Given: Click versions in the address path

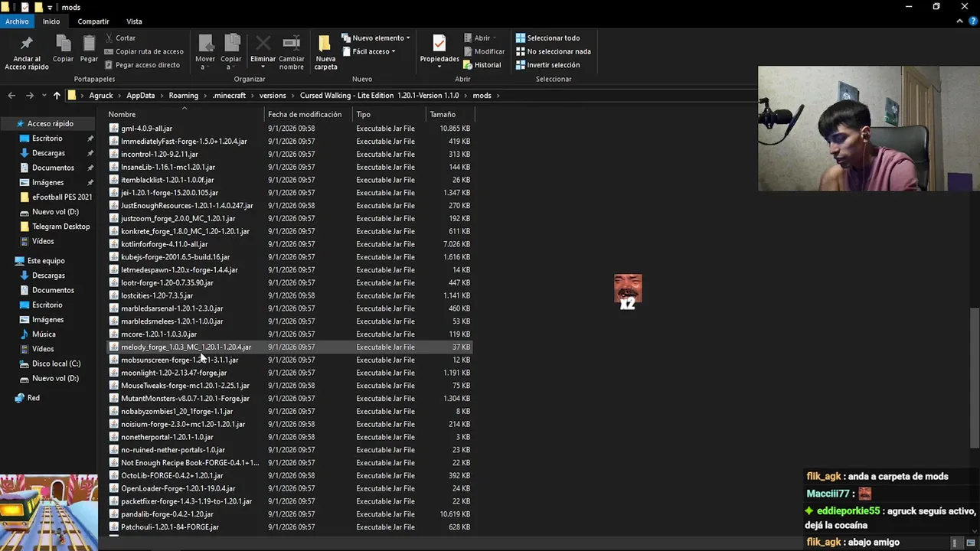Looking at the screenshot, I should pos(273,96).
